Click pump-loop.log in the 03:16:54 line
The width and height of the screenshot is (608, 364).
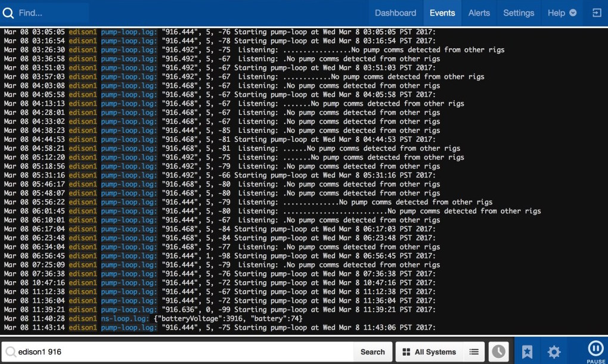[129, 41]
